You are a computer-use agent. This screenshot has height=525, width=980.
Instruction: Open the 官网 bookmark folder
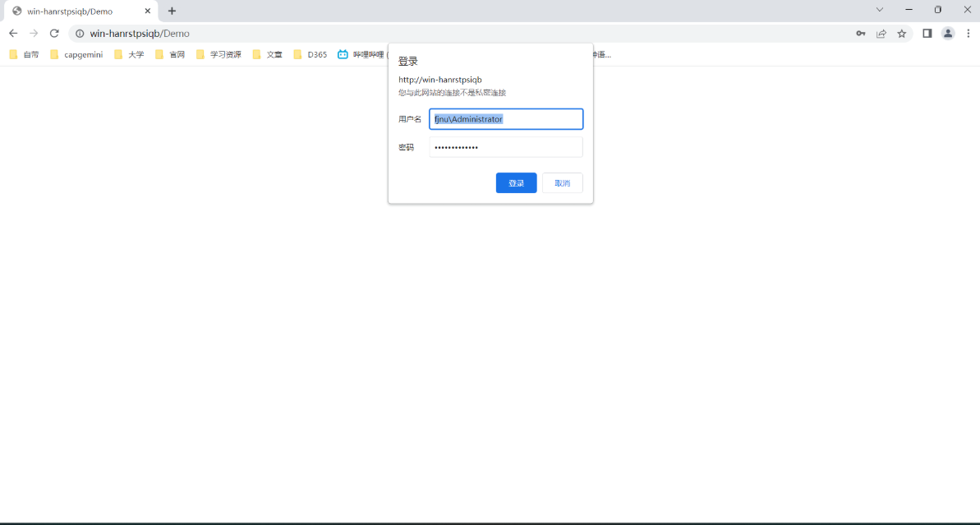[170, 54]
